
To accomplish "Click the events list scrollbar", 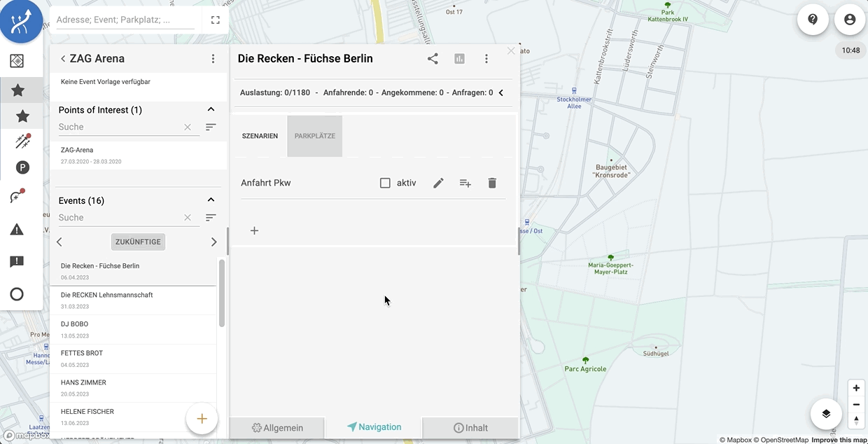I will click(222, 293).
